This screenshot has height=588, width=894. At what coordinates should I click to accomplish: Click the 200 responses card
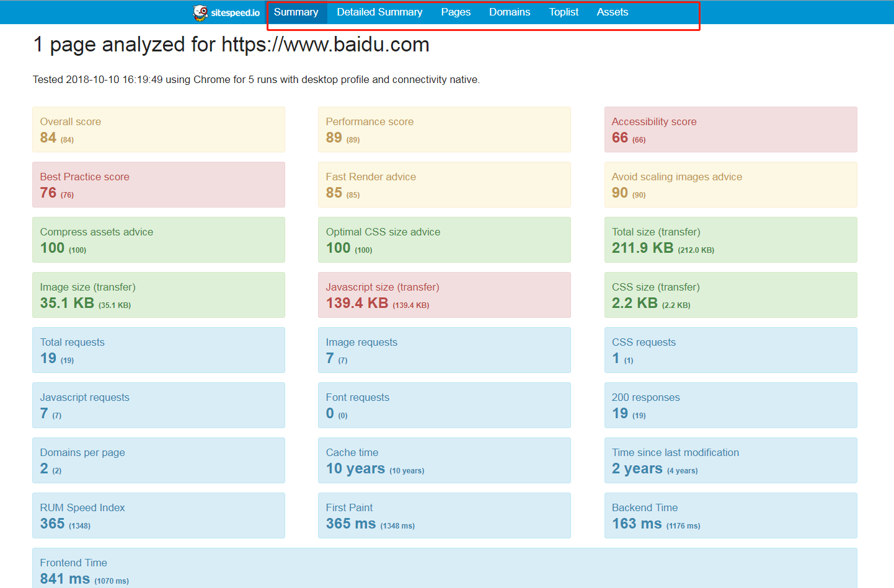click(x=731, y=405)
